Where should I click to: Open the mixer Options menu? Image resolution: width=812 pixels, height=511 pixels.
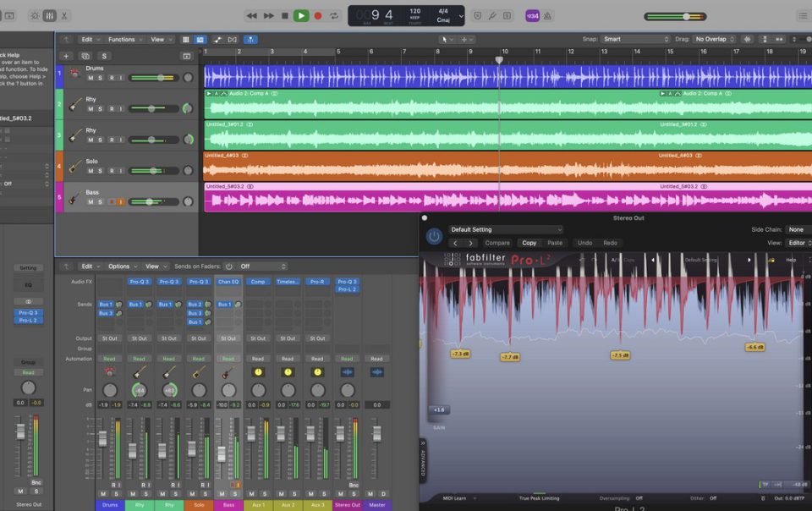coord(122,266)
